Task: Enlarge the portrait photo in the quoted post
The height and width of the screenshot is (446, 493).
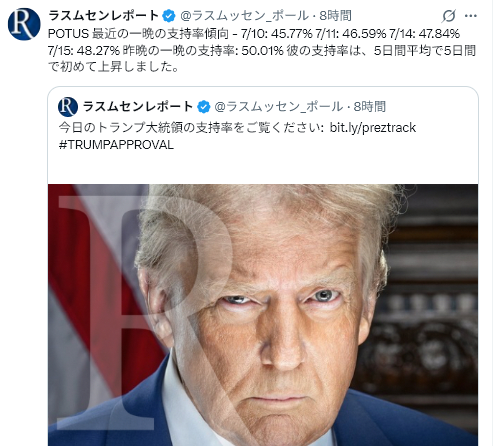Action: pos(263,315)
